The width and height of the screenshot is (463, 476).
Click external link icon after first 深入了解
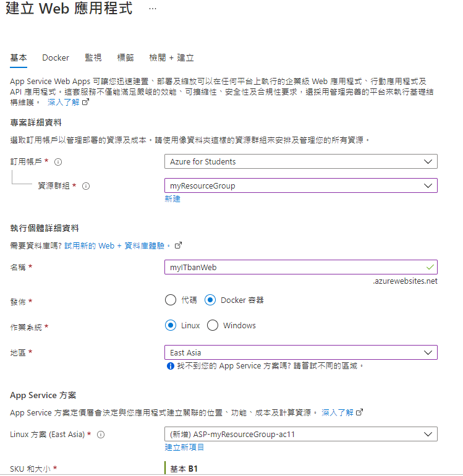click(x=86, y=102)
